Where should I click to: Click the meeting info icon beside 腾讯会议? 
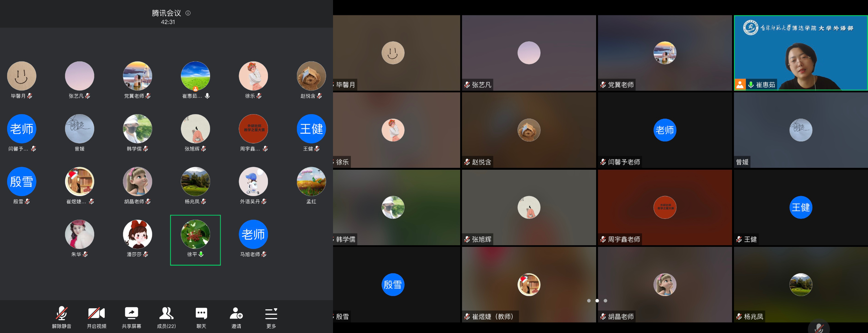[188, 13]
